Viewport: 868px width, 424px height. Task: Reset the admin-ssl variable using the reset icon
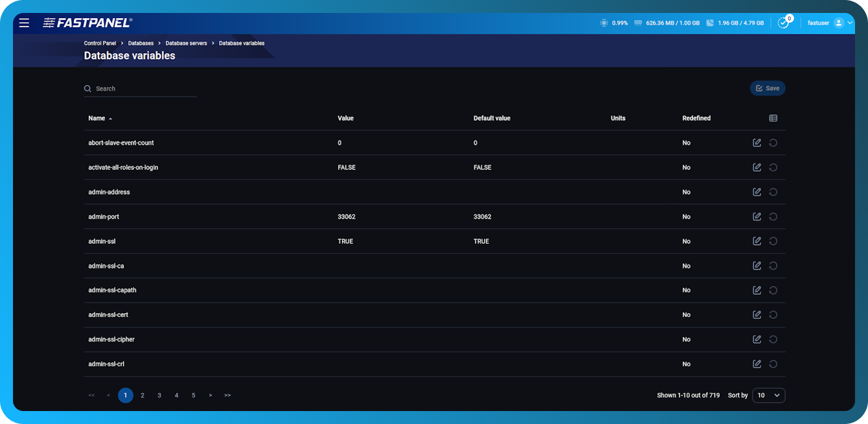pyautogui.click(x=773, y=241)
